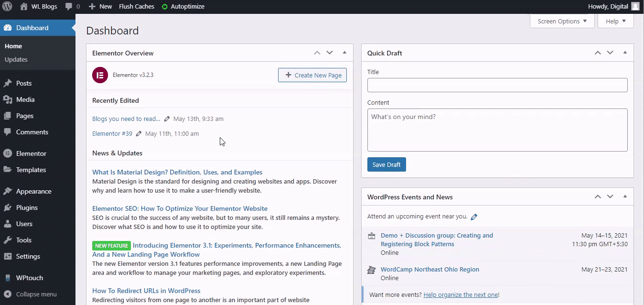Viewport: 644px width, 305px height.
Task: Move WordPress Events and News widget down
Action: [x=610, y=196]
